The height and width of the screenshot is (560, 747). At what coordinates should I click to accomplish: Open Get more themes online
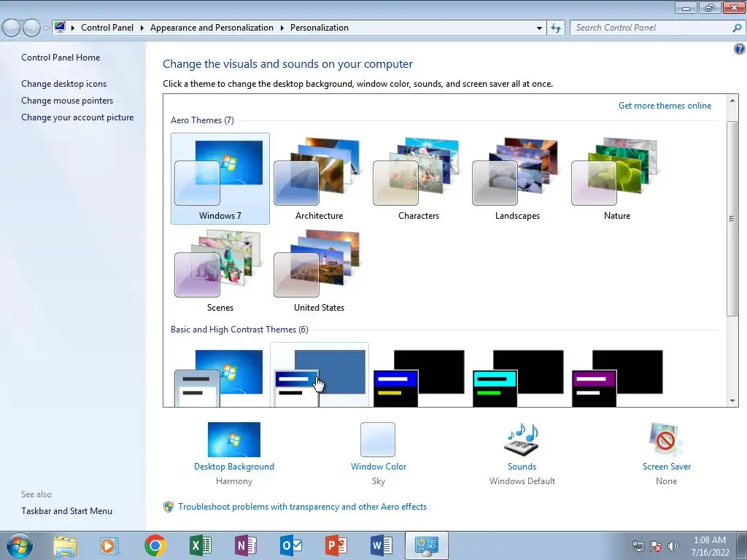[x=665, y=106]
